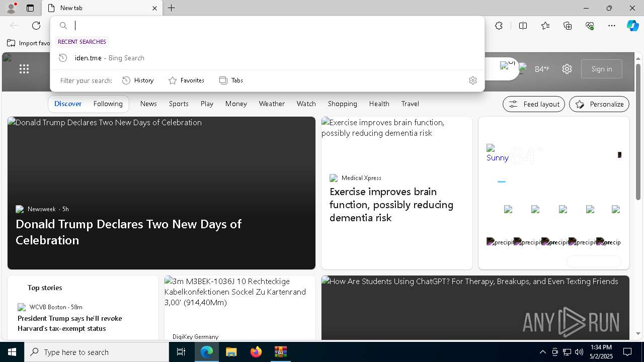Filter search by Favorites
This screenshot has width=644, height=362.
[186, 80]
